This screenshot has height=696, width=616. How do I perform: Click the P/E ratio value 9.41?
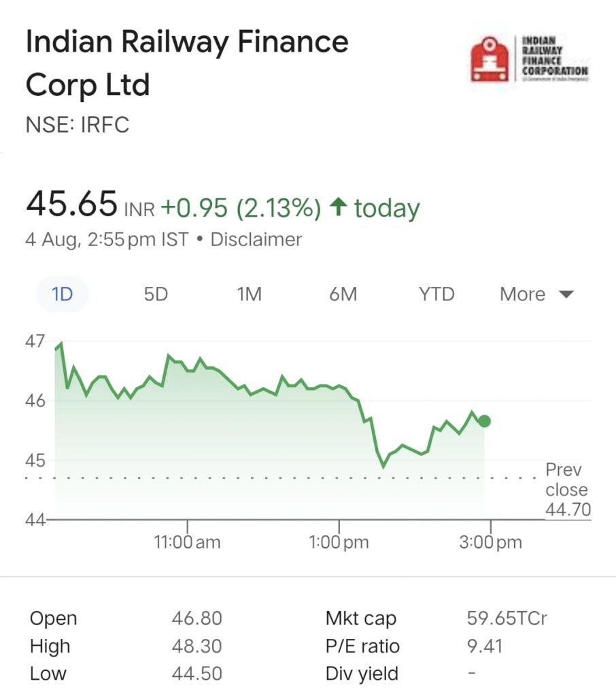coord(485,646)
